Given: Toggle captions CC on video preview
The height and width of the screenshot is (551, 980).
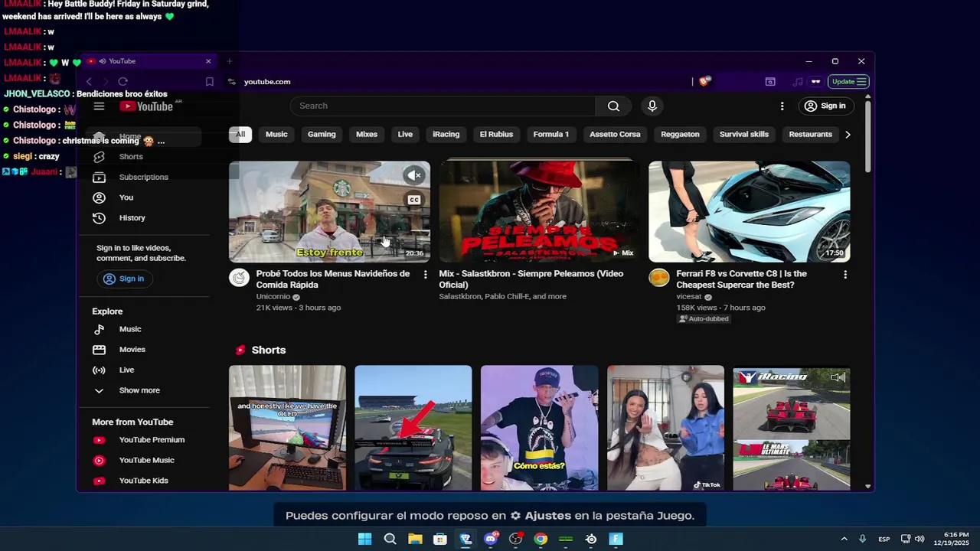Looking at the screenshot, I should point(414,200).
